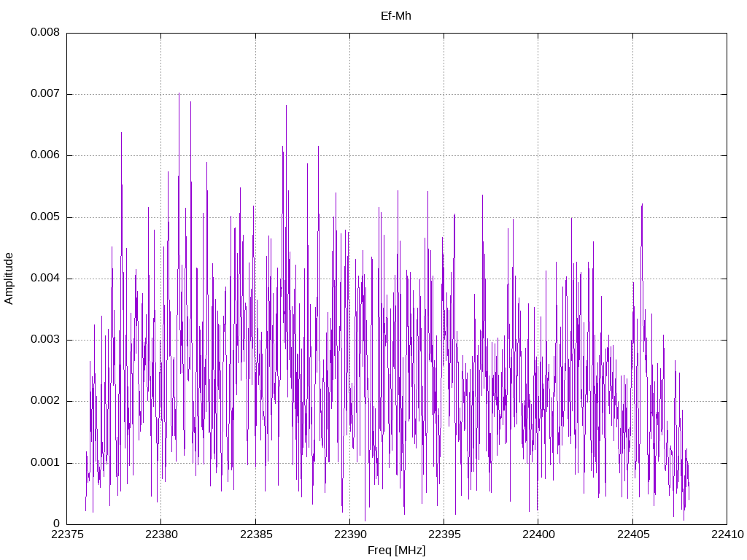
Task: Click the y-axis tick label 0
Action: coord(57,524)
